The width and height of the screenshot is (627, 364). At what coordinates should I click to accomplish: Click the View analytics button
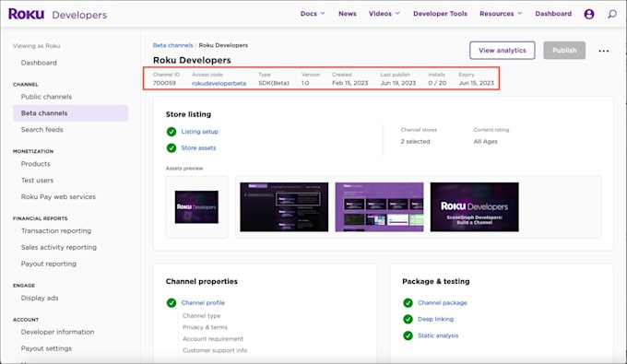pos(503,51)
